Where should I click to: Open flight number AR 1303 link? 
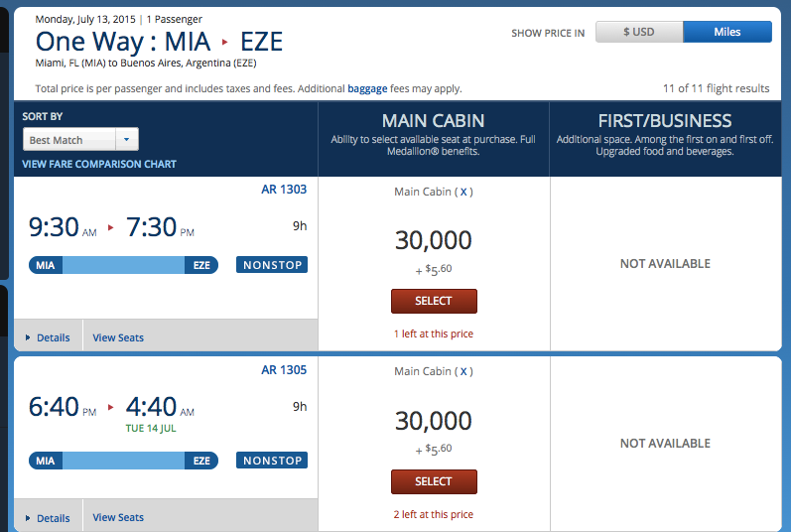(284, 190)
